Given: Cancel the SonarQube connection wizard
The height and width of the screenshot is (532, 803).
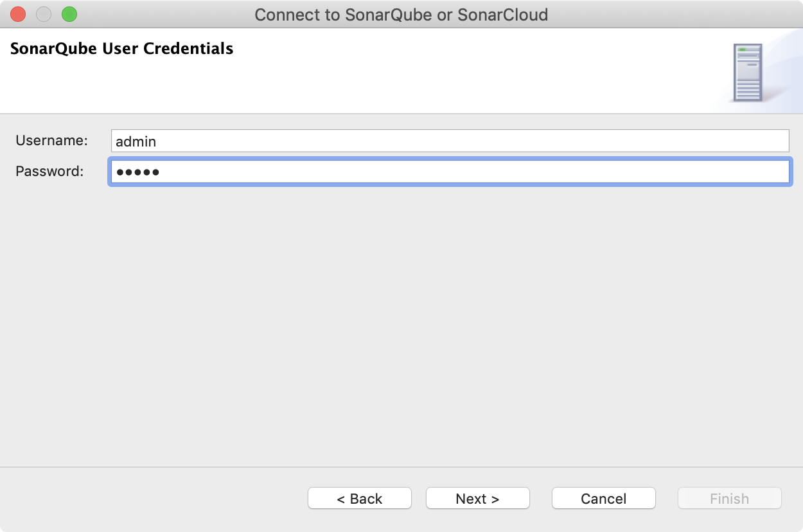Looking at the screenshot, I should pyautogui.click(x=603, y=498).
